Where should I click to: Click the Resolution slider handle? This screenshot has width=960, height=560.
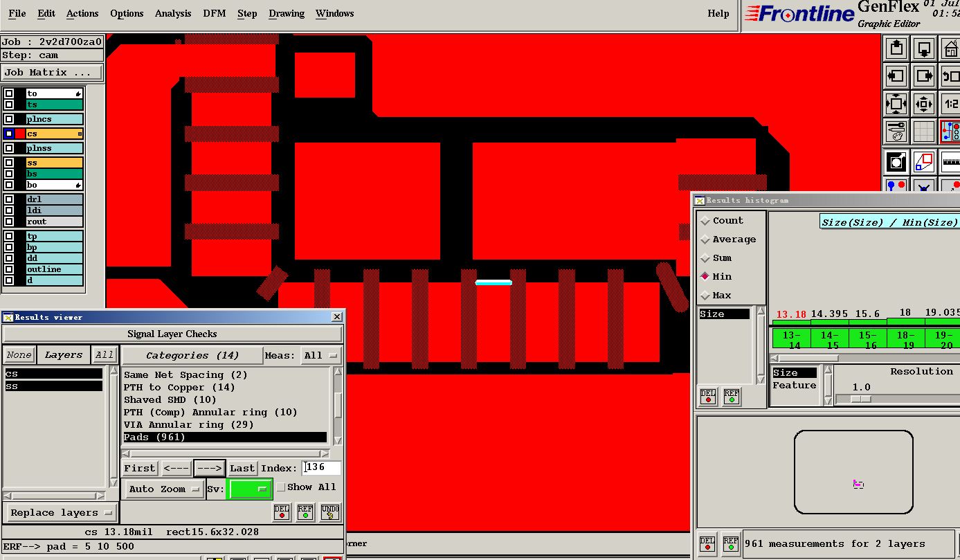click(x=860, y=399)
